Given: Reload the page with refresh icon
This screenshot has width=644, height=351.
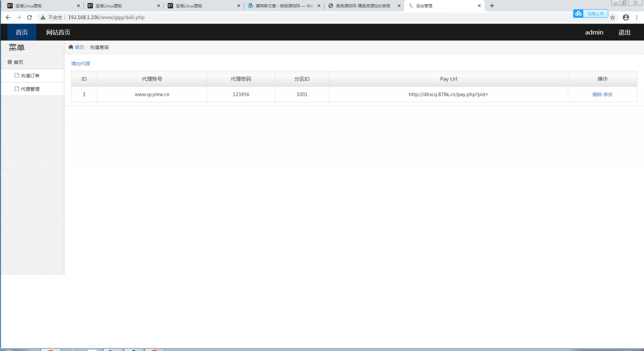Looking at the screenshot, I should tap(30, 17).
